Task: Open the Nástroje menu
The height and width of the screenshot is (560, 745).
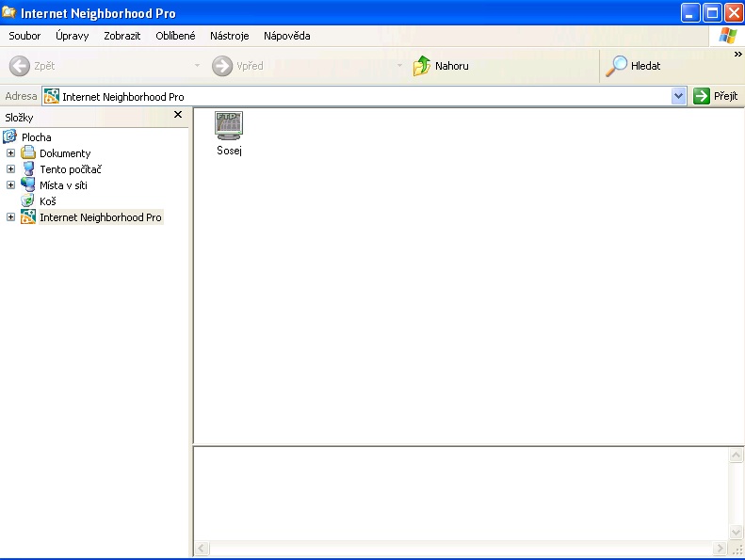Action: (x=230, y=36)
